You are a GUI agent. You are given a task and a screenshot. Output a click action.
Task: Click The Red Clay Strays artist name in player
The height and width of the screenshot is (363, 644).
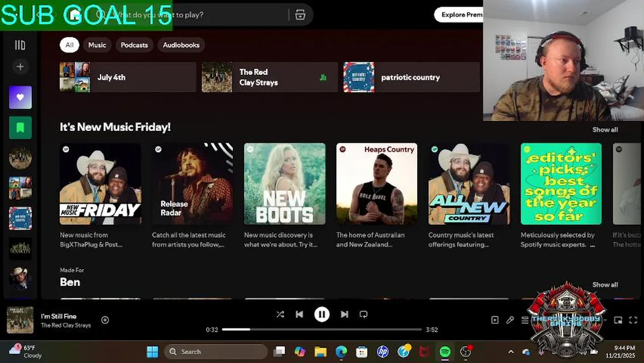(66, 325)
